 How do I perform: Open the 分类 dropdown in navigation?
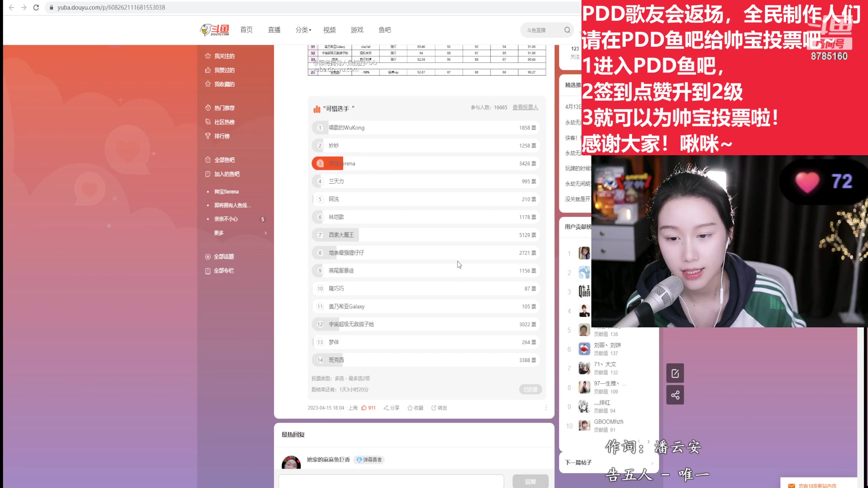coord(303,30)
